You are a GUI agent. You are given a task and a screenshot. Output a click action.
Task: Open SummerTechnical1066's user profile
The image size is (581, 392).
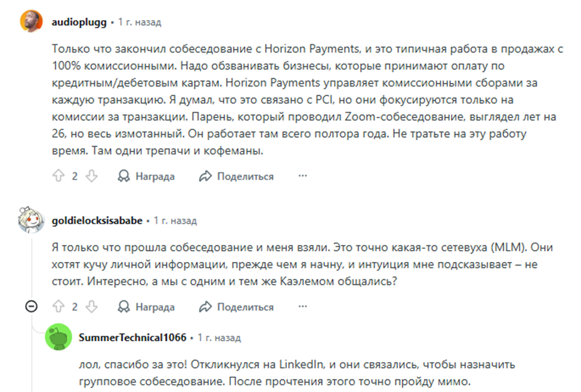pyautogui.click(x=132, y=338)
